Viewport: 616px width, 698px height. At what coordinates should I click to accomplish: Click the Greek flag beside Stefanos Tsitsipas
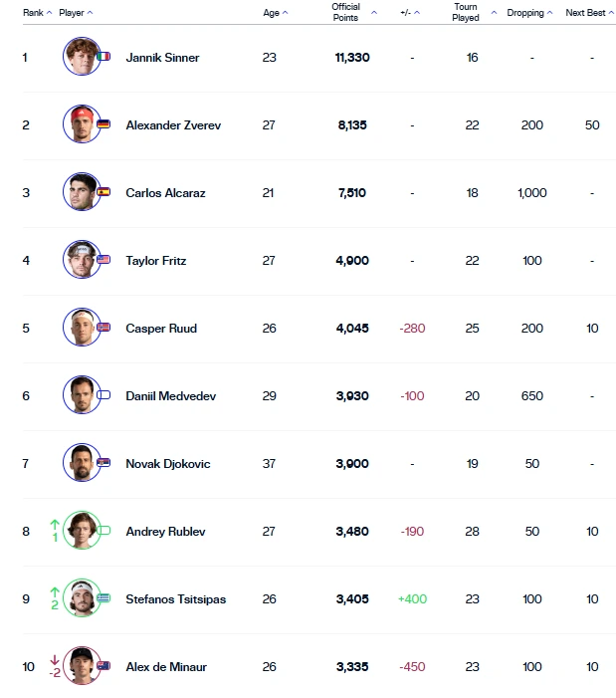103,599
